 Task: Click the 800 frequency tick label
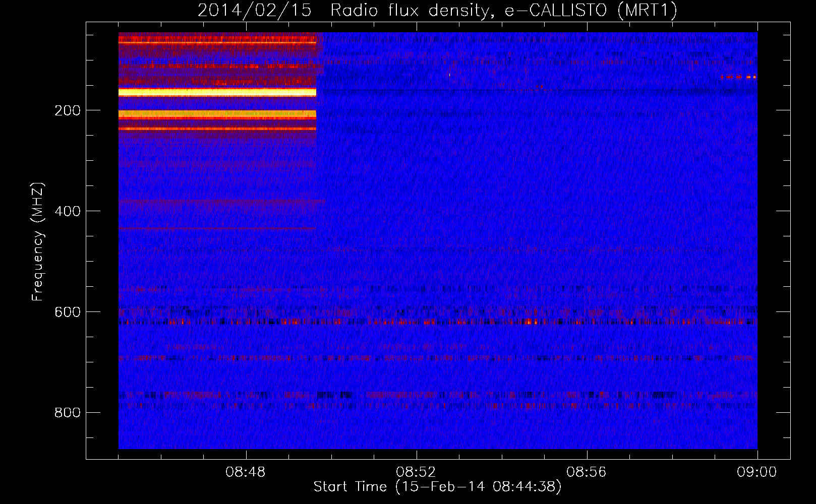(x=68, y=413)
